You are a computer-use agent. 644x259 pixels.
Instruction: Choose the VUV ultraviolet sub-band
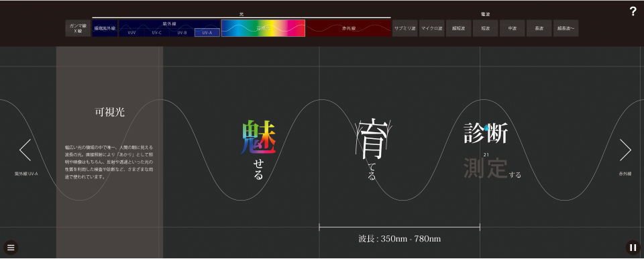pos(132,33)
